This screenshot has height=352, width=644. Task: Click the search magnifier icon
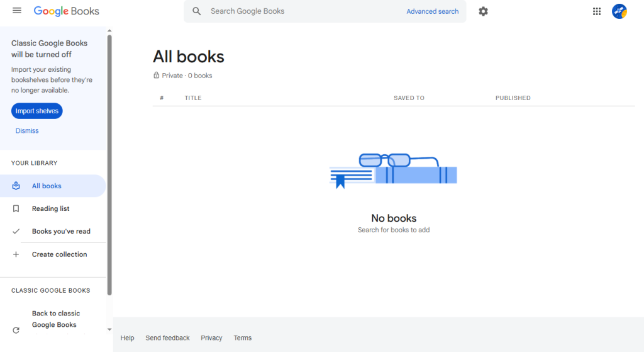197,11
